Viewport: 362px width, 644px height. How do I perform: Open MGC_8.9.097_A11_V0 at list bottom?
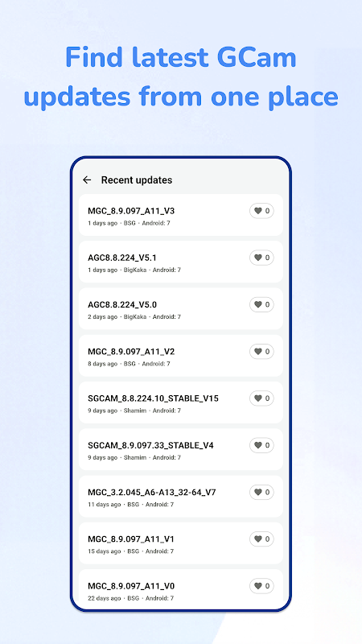(180, 589)
